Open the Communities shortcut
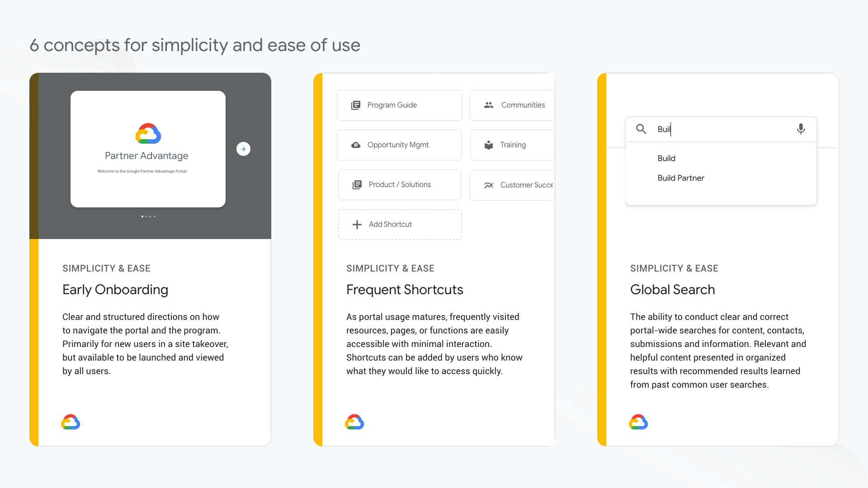Screen dimensions: 868x488 tap(512, 105)
